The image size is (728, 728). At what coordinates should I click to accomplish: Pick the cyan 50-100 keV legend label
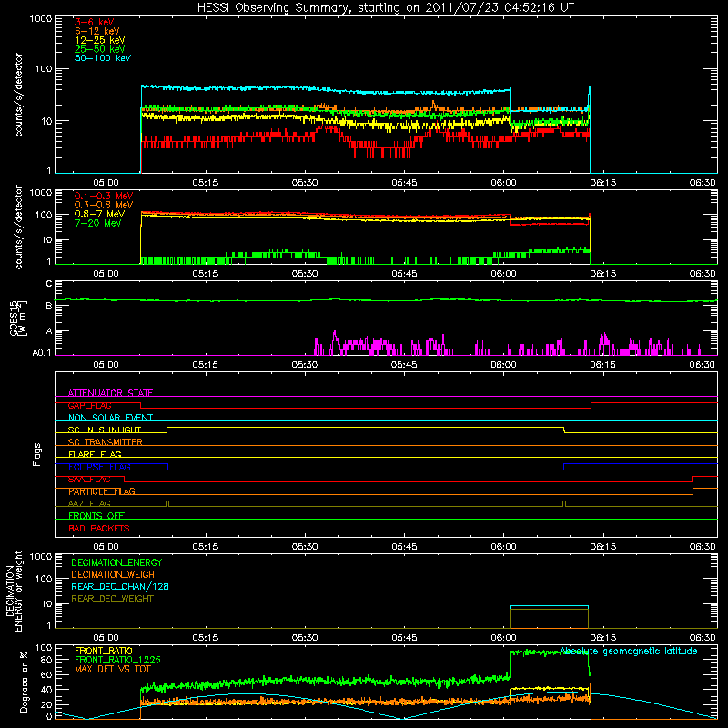coord(103,58)
